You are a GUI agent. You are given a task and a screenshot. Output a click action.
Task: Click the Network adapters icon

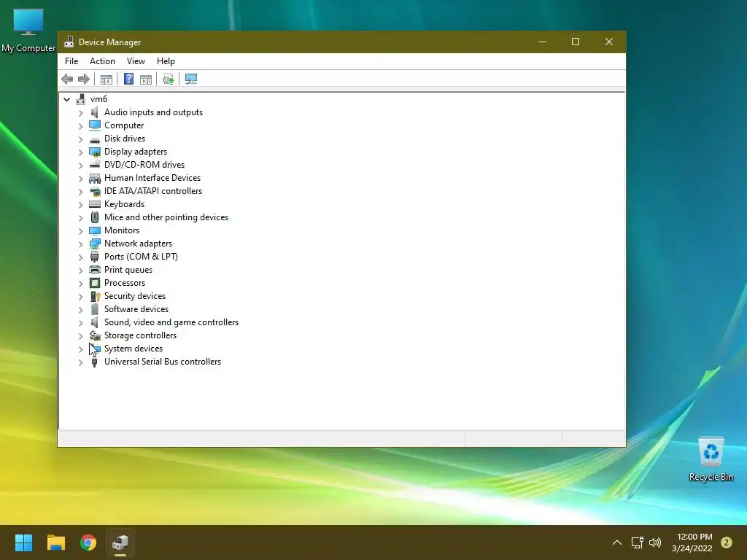pos(95,244)
